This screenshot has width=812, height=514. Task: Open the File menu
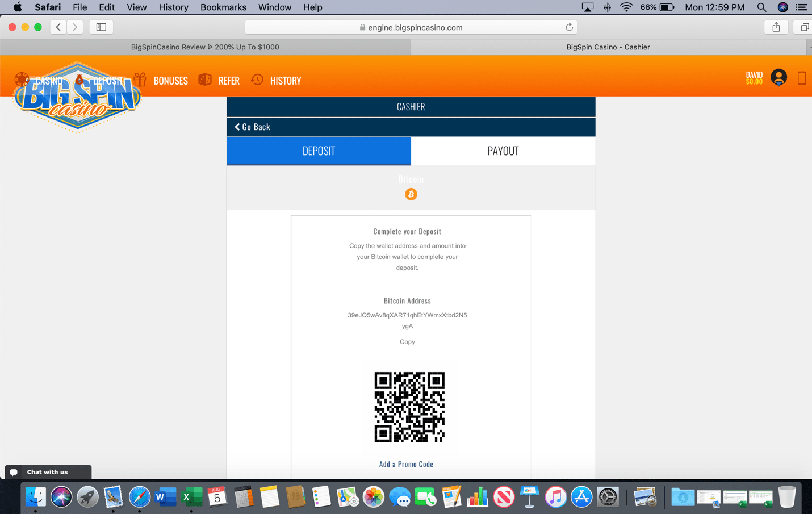[x=79, y=7]
